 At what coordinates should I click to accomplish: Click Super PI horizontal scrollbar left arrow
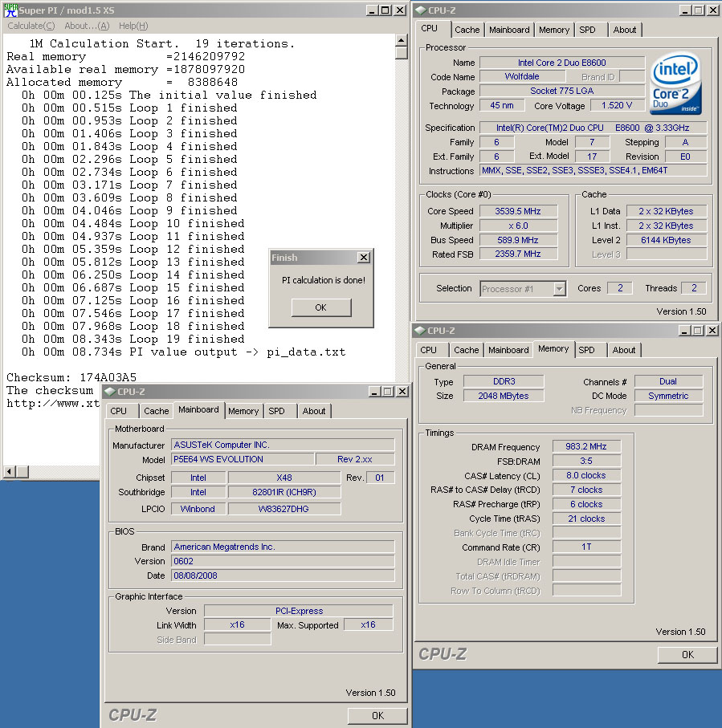pos(9,472)
